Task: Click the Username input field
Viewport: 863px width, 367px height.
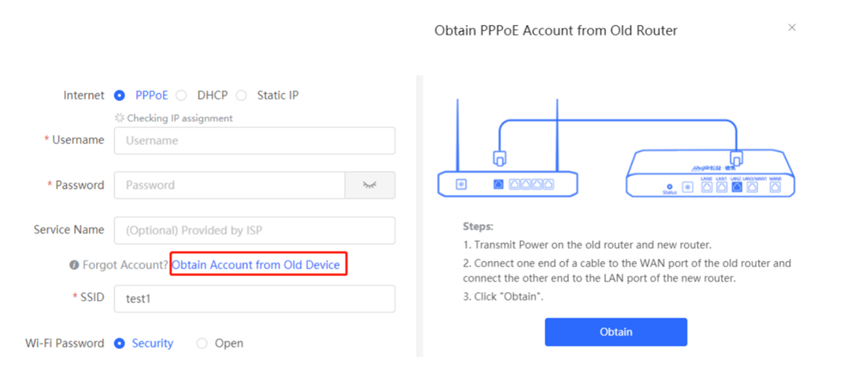Action: (x=254, y=140)
